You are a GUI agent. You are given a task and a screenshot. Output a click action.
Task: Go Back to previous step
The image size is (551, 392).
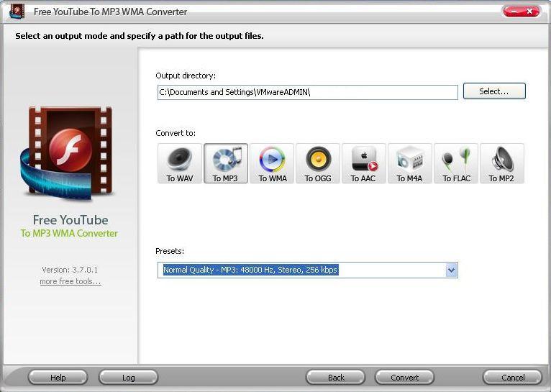click(x=336, y=378)
